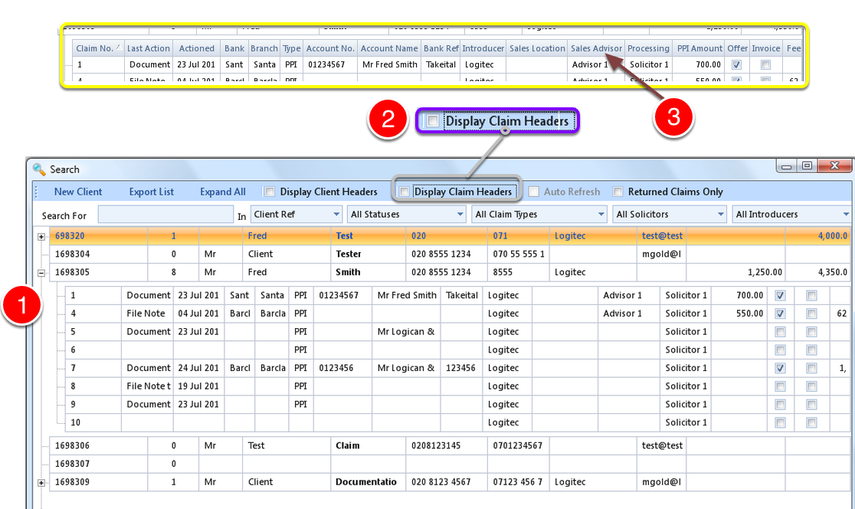Click PPI Amount column header in preview
855x509 pixels.
(x=699, y=48)
